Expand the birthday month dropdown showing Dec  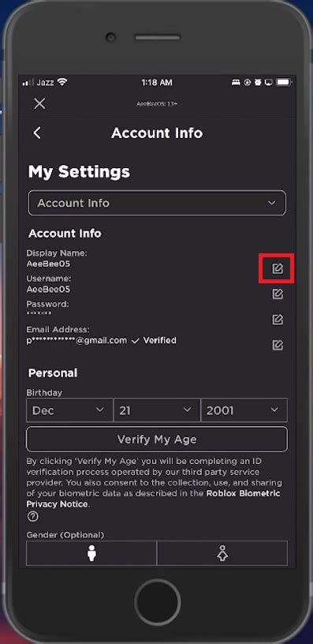coord(69,410)
